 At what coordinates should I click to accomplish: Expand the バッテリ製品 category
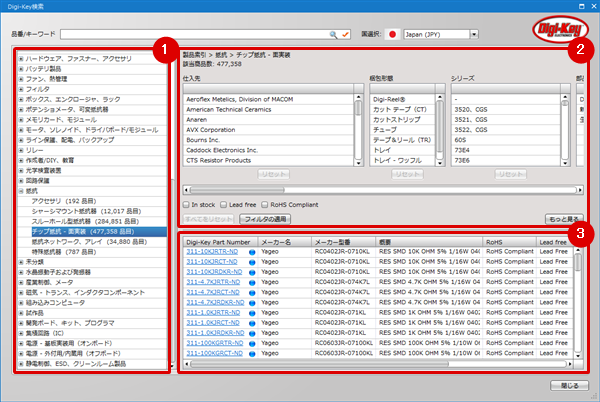(21, 69)
